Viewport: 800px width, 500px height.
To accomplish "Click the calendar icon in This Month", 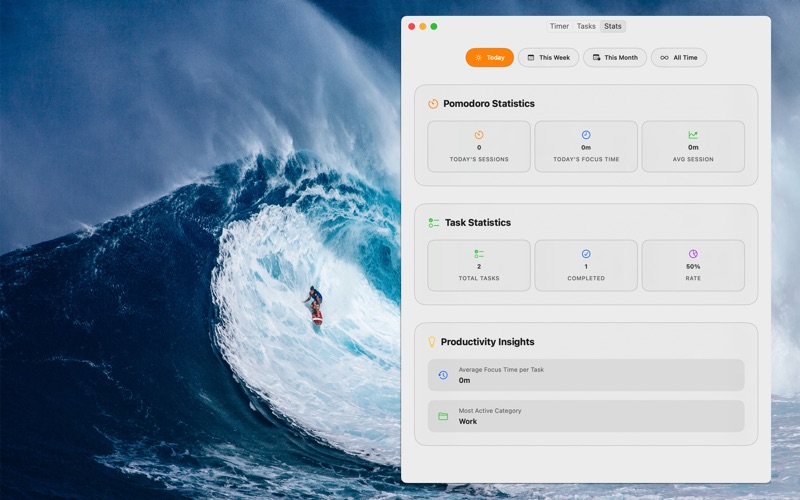I will click(596, 58).
